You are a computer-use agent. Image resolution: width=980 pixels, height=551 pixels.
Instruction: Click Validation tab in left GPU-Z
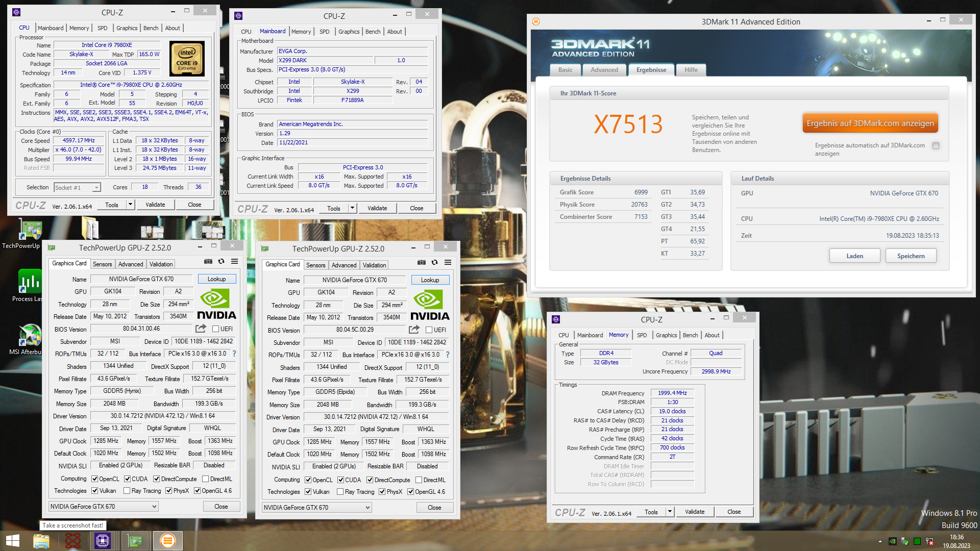click(161, 264)
